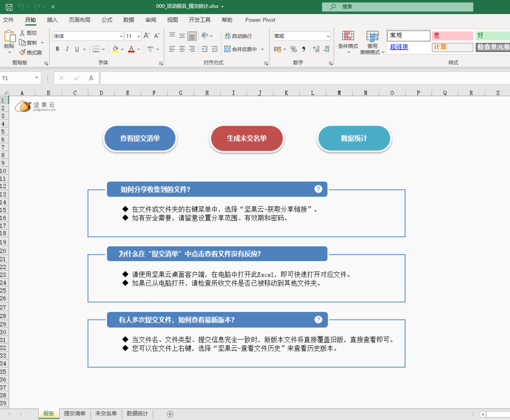Click Insert Function fx icon
The image size is (510, 420).
[x=91, y=78]
